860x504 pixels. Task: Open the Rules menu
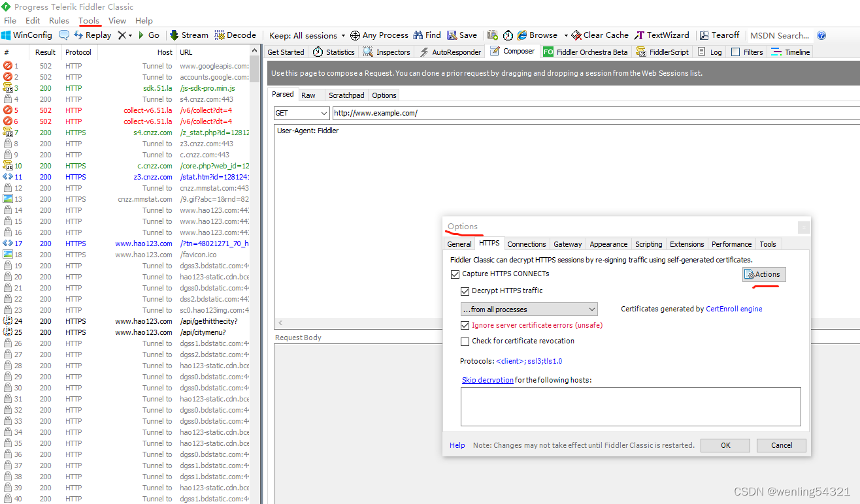59,20
